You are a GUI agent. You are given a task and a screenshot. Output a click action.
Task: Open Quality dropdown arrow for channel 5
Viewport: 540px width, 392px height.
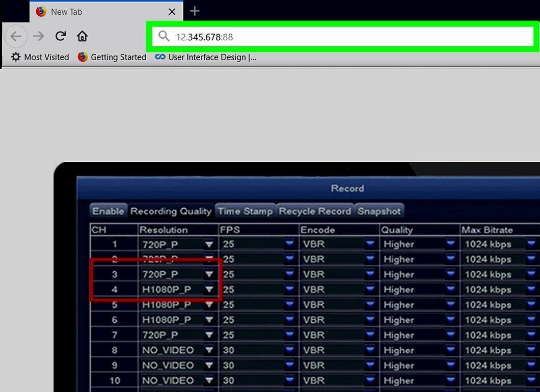450,304
